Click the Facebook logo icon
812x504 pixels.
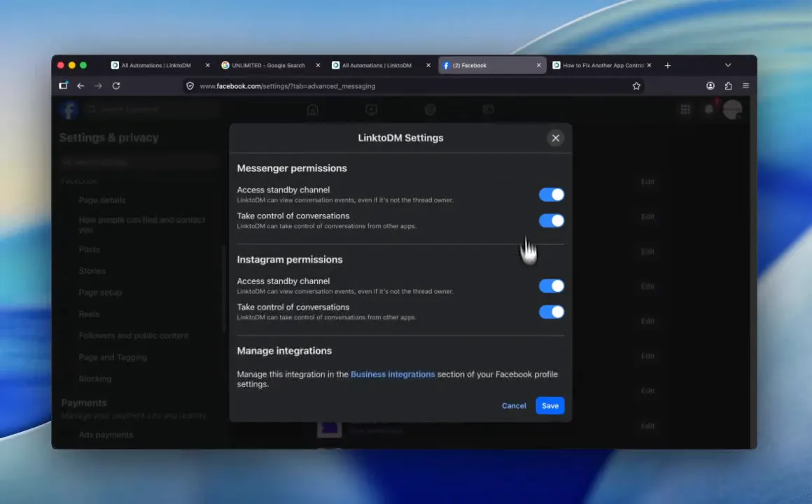(69, 110)
